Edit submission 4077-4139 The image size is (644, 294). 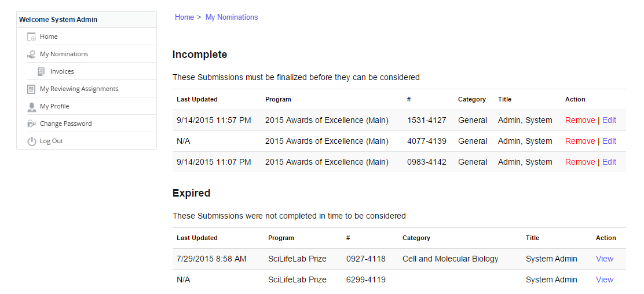click(x=609, y=141)
